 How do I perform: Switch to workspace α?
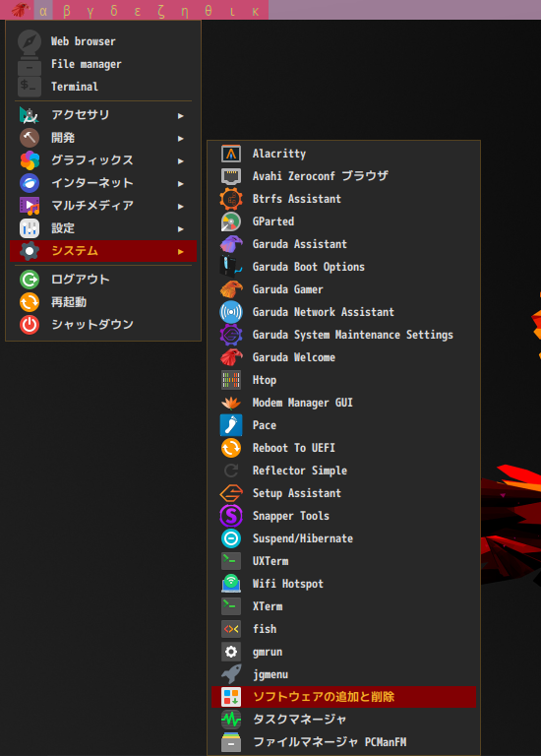click(43, 10)
